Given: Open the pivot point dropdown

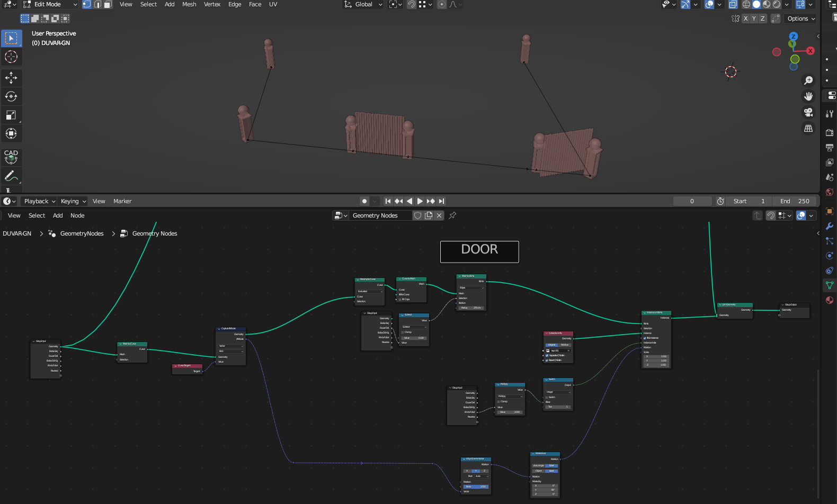Looking at the screenshot, I should point(395,4).
